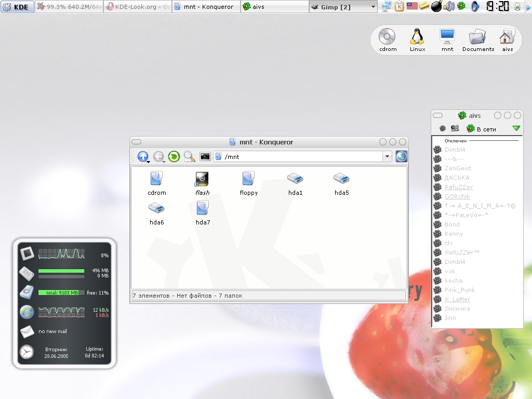Image resolution: width=532 pixels, height=399 pixels.
Task: Open the B сети status dropdown in aivs
Action: pos(482,129)
